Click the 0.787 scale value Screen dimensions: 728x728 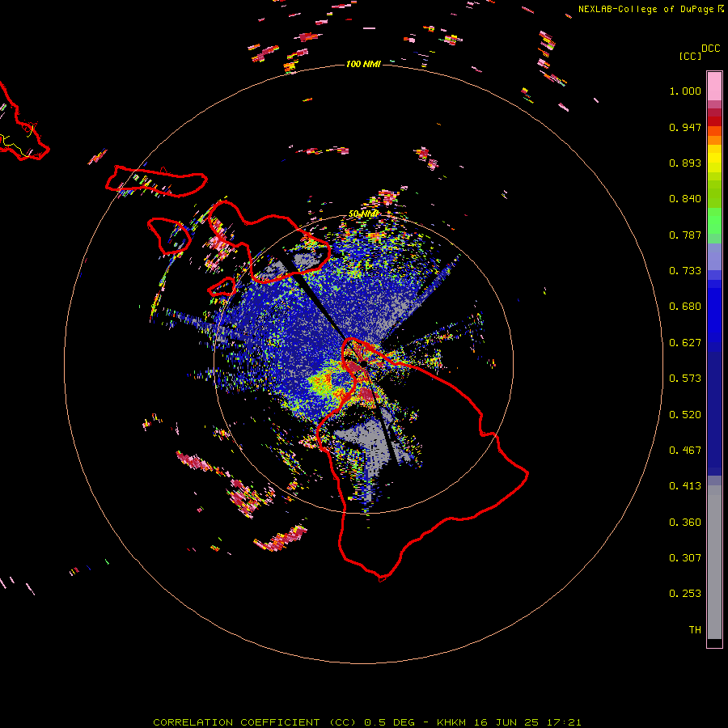[x=685, y=235]
